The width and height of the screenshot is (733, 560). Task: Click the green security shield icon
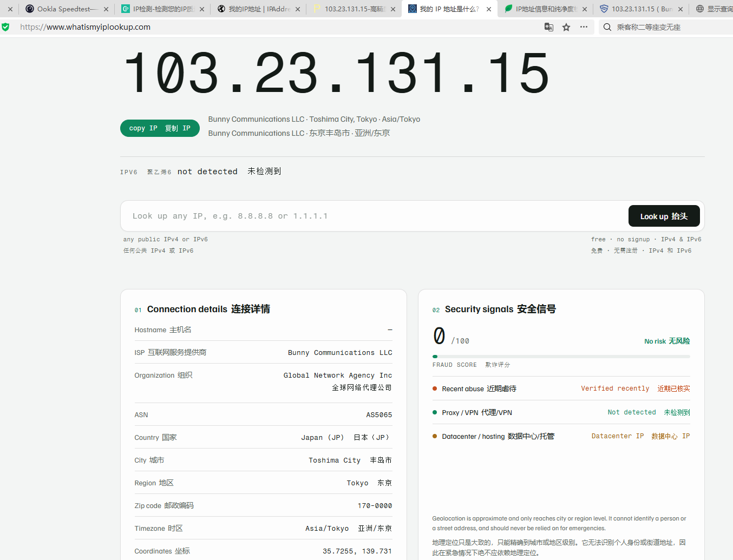point(5,27)
